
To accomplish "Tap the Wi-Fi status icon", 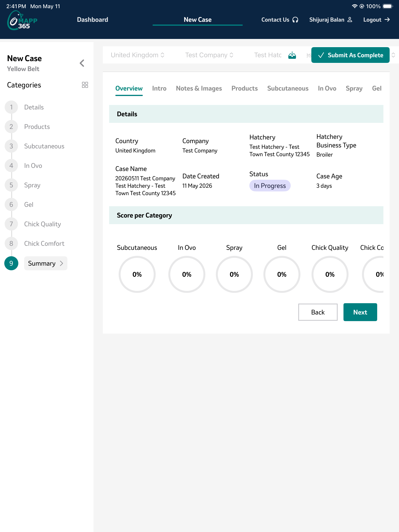I will 354,6.
